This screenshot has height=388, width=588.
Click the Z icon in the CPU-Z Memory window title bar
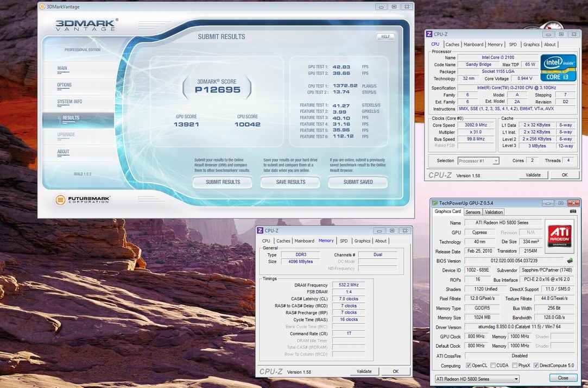[x=260, y=230]
